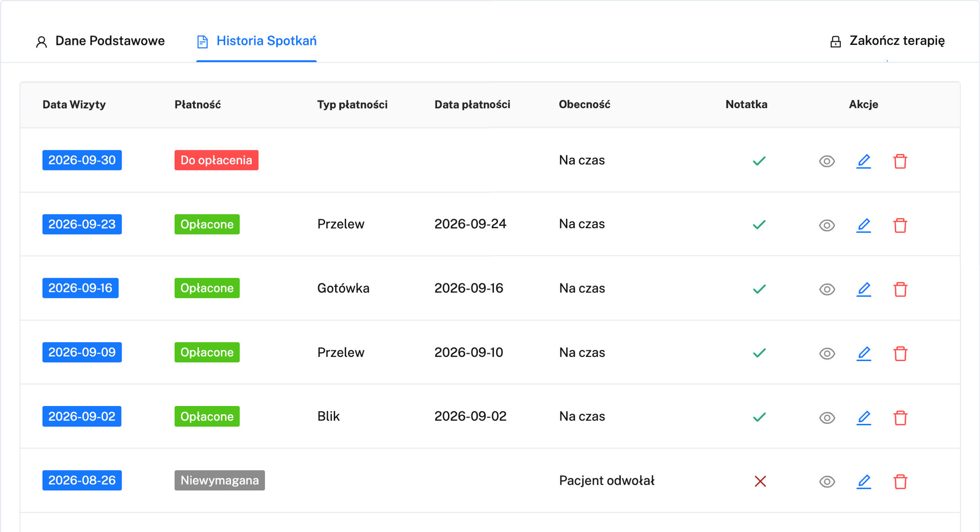View the 2026-09-09 visit details (eye icon)
This screenshot has width=980, height=532.
click(827, 354)
